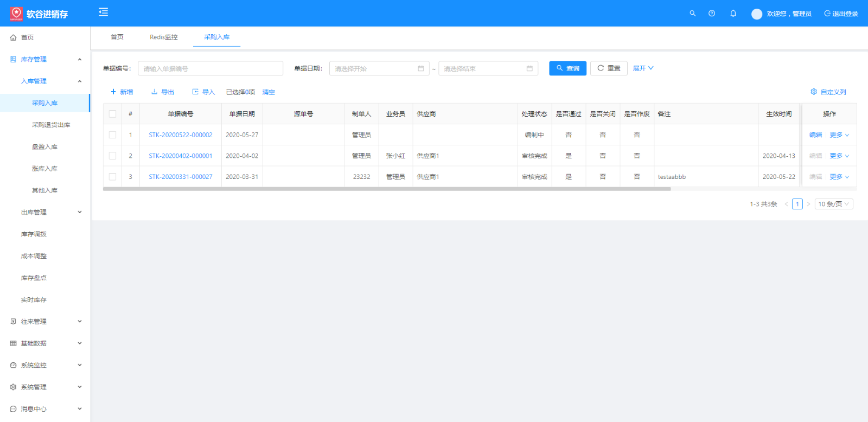The height and width of the screenshot is (422, 868).
Task: Toggle the select-all header checkbox
Action: click(112, 114)
